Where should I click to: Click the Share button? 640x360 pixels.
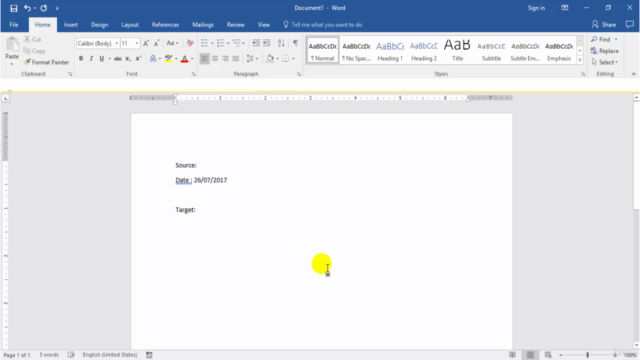604,24
